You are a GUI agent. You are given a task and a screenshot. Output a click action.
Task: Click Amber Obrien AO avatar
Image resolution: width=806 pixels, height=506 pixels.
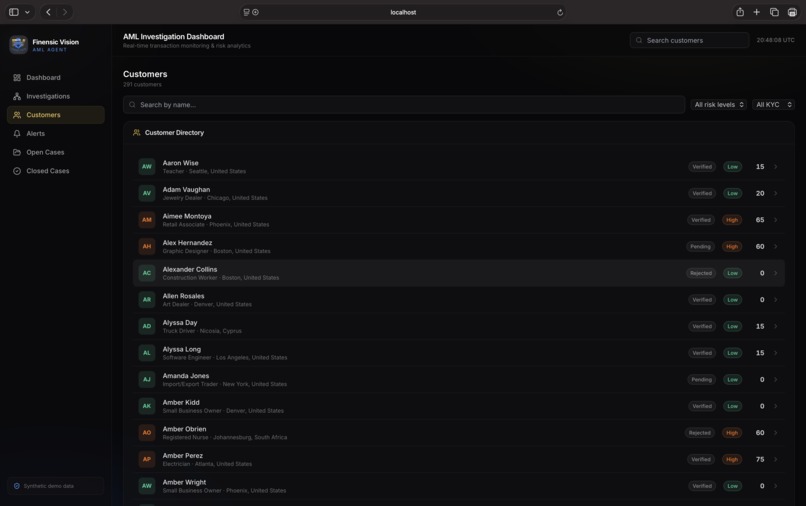tap(146, 432)
